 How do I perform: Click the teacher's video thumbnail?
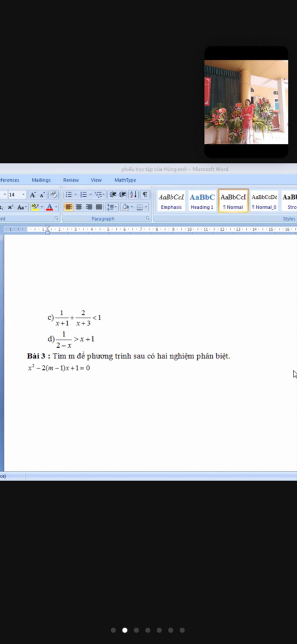pos(246,102)
